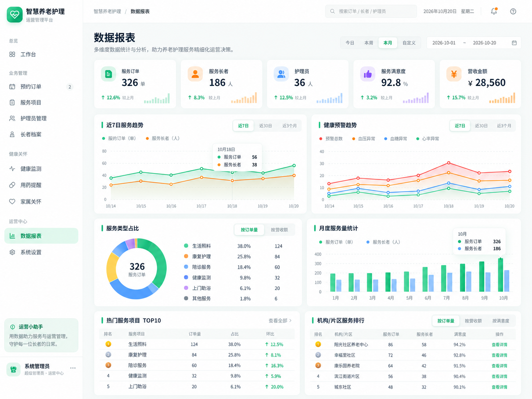Toggle the 心率异常 legend item
This screenshot has height=399, width=532.
tap(427, 139)
